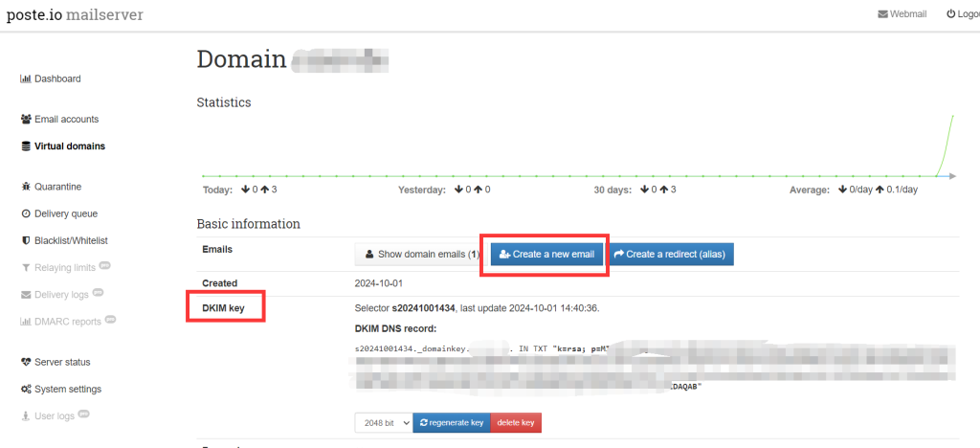Click the poste.io mailserver logo text
This screenshot has height=448, width=980.
75,14
